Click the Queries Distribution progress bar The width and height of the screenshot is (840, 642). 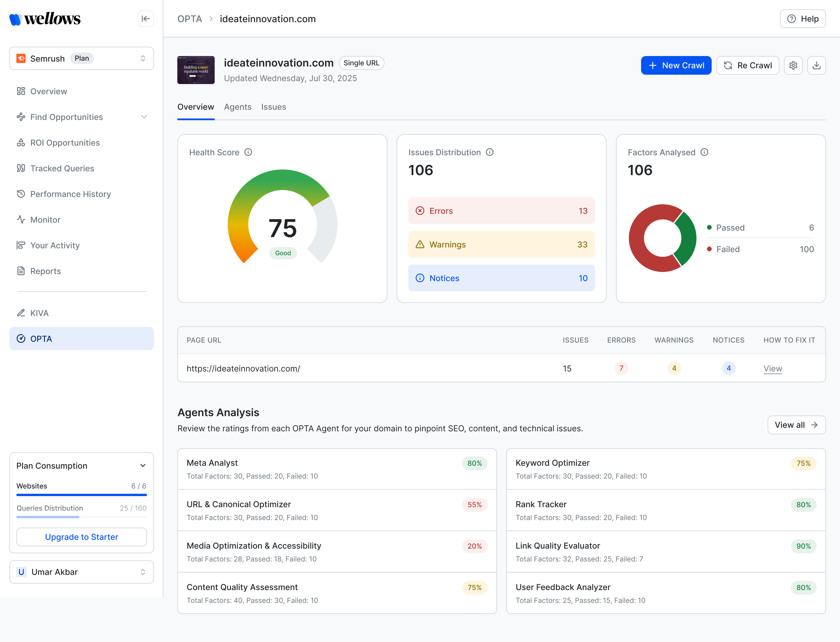pyautogui.click(x=81, y=517)
